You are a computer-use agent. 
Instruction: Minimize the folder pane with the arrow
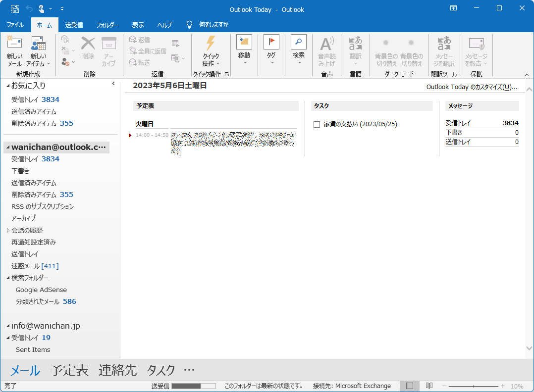pos(113,84)
